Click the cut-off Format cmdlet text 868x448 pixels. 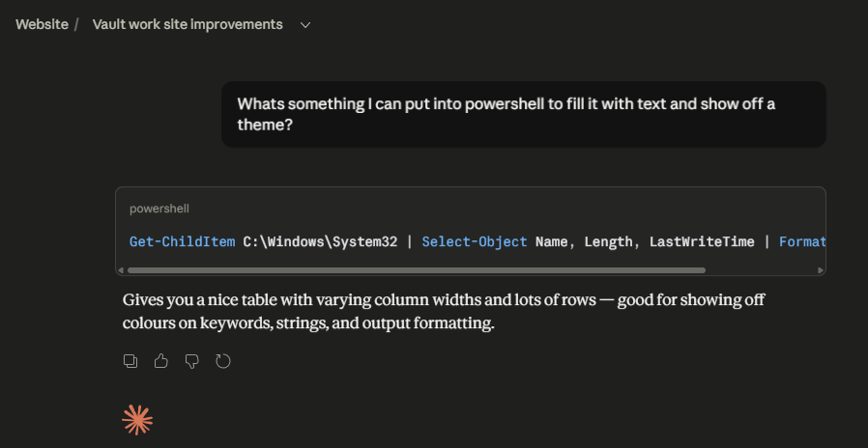(800, 241)
